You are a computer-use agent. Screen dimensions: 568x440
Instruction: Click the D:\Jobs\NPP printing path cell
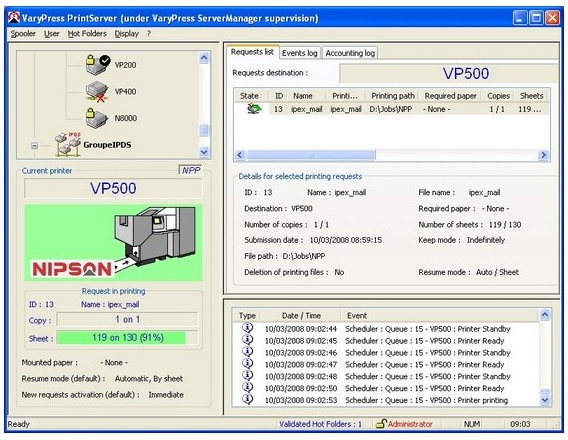(391, 109)
